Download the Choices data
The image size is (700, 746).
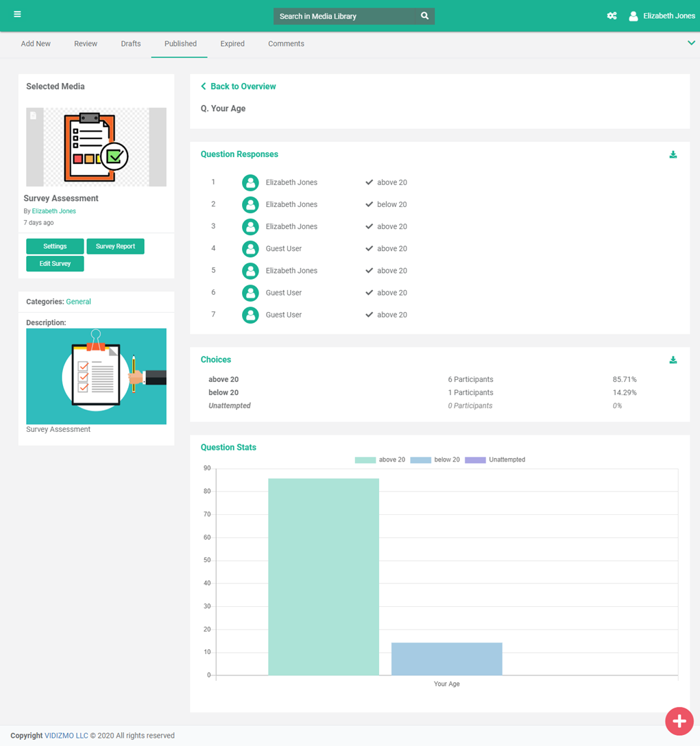tap(673, 360)
